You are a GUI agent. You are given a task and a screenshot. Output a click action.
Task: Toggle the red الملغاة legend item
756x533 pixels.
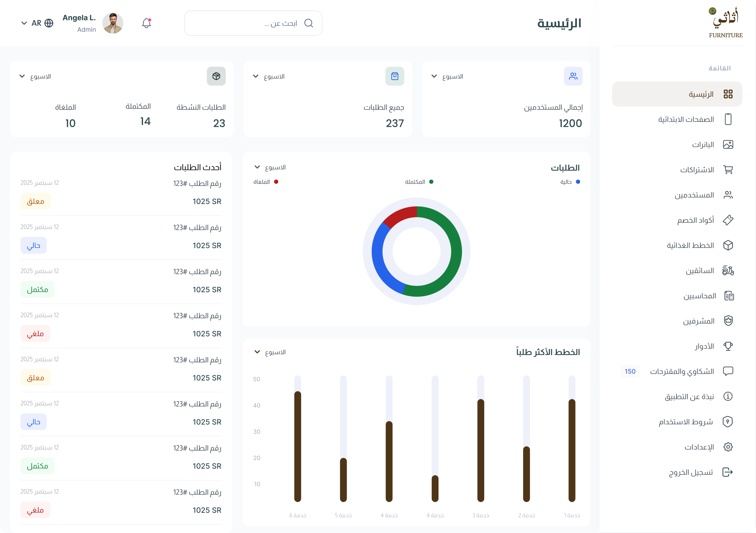[x=266, y=182]
